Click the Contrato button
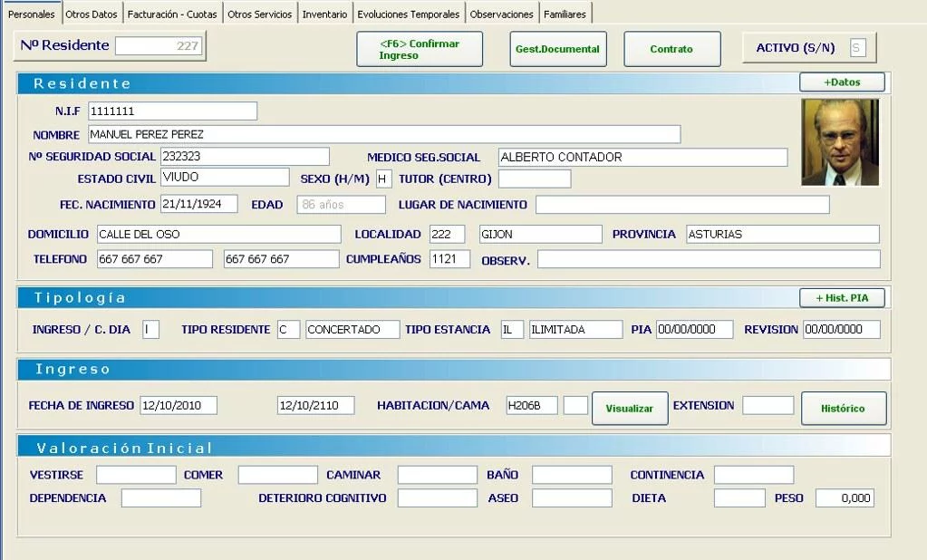Image resolution: width=927 pixels, height=560 pixels. coord(671,49)
